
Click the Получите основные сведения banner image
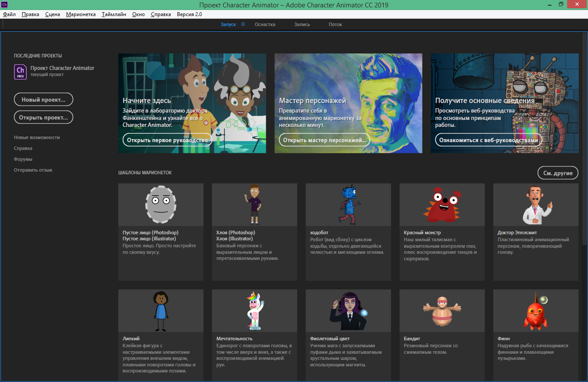click(x=504, y=103)
